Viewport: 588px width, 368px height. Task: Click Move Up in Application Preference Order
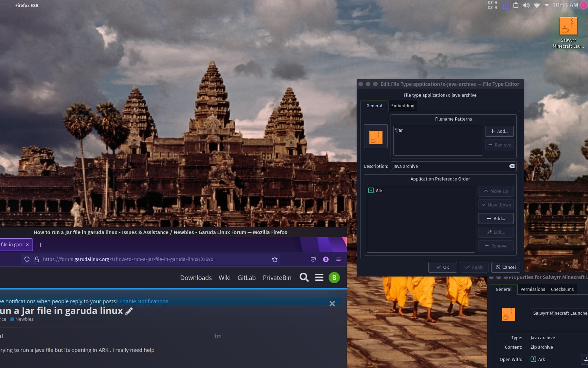[x=496, y=191]
